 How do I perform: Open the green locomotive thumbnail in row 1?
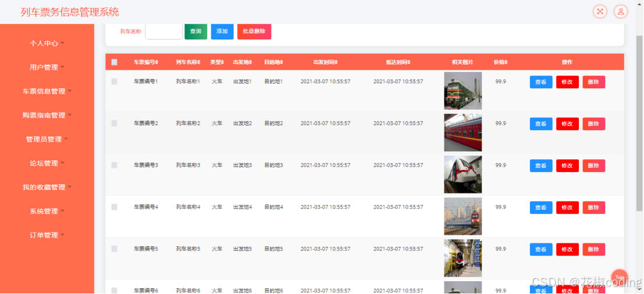462,91
